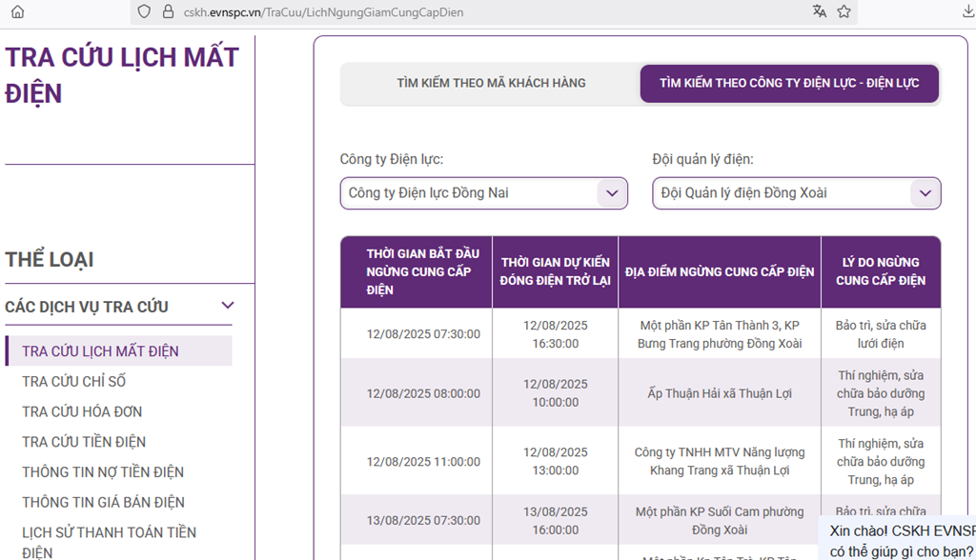Switch to Tìm kiếm theo mã khách hàng tab
The height and width of the screenshot is (560, 976).
pyautogui.click(x=491, y=84)
